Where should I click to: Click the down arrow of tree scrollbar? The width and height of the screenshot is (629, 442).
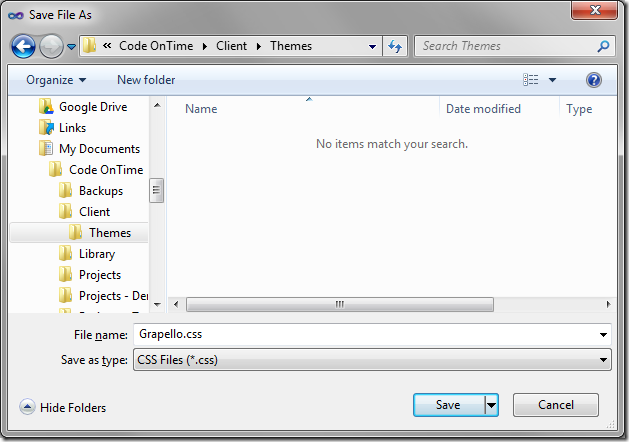point(157,304)
